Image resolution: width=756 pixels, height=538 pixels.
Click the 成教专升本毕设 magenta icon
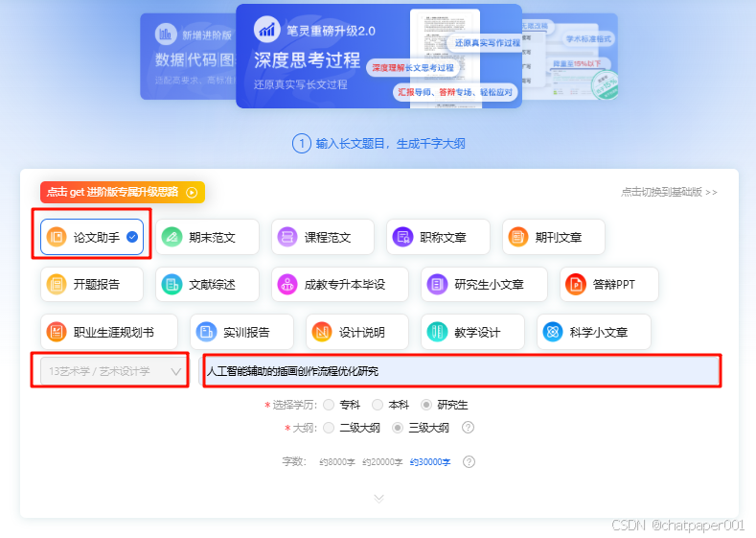[287, 284]
